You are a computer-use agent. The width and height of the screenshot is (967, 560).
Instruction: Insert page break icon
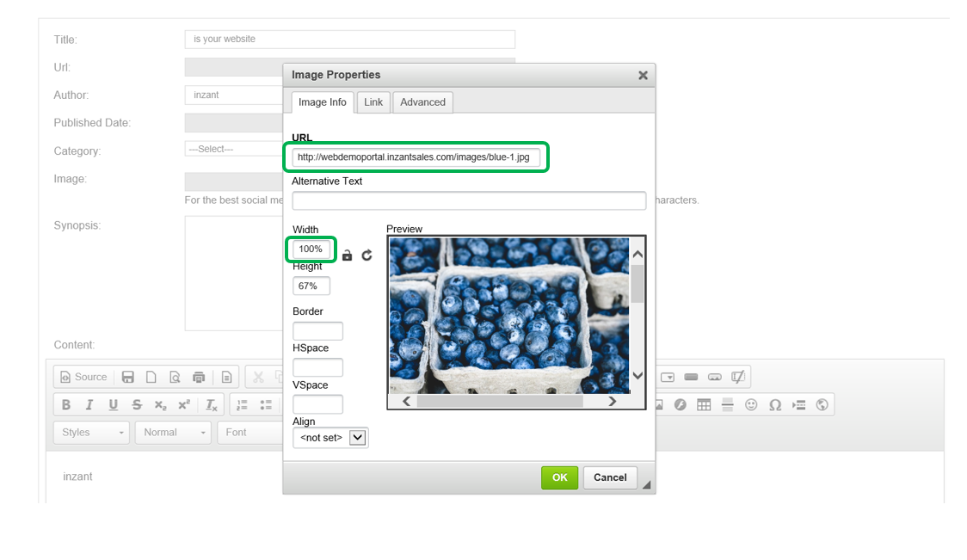(x=798, y=404)
